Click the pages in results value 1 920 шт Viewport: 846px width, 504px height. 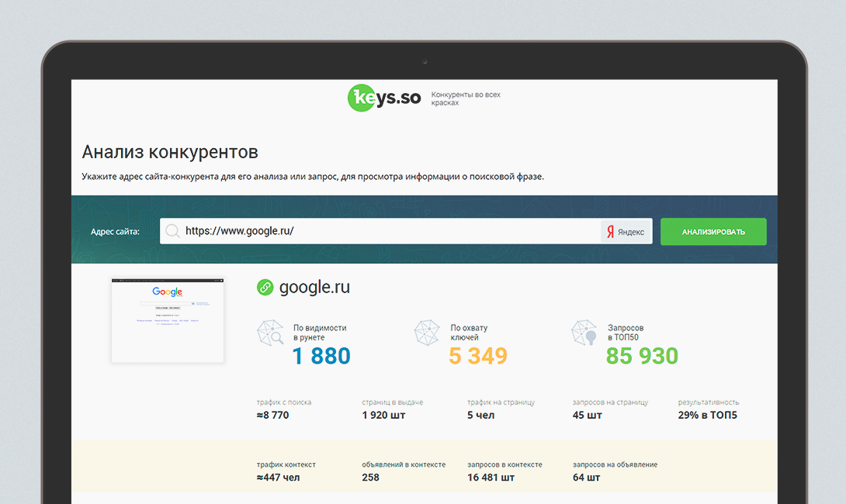(x=383, y=415)
